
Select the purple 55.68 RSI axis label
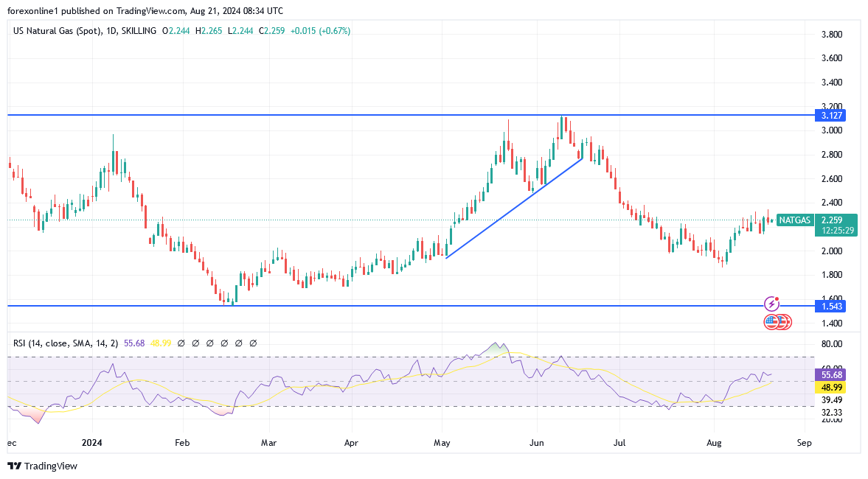830,375
